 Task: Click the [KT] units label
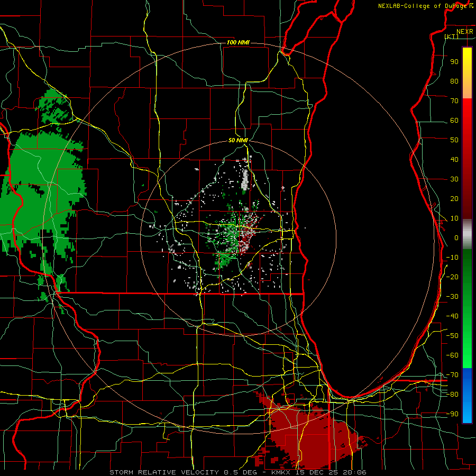pyautogui.click(x=452, y=36)
